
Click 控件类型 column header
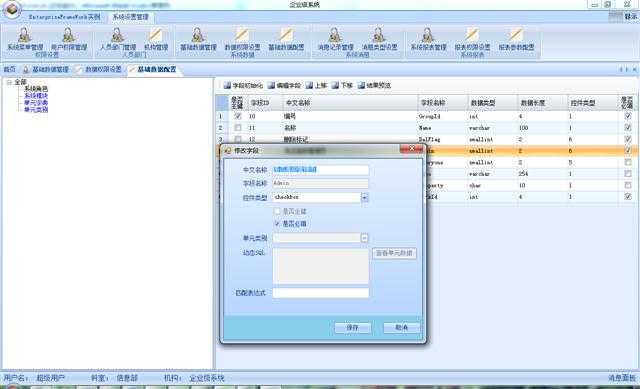(593, 103)
